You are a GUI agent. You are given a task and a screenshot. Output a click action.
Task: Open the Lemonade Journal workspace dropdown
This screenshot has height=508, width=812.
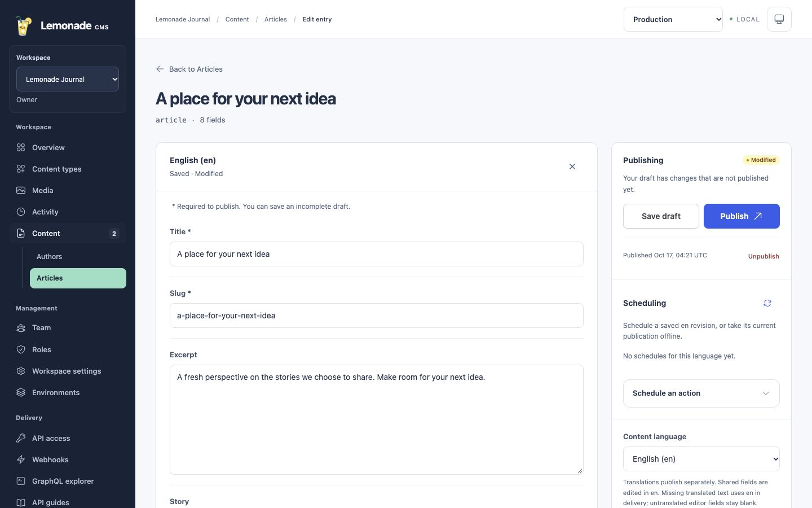(68, 79)
